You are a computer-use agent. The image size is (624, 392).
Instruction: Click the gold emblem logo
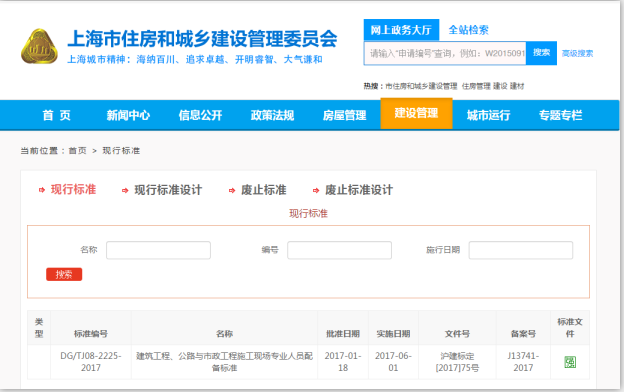(x=39, y=47)
